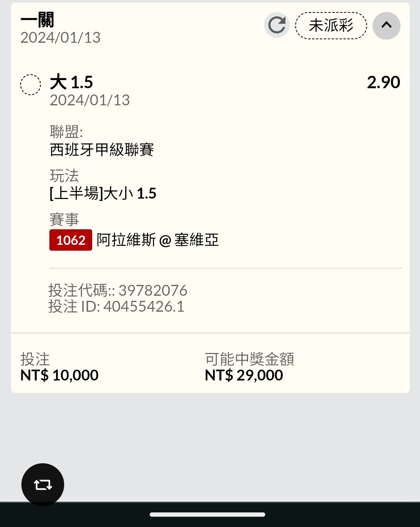Tap the home gesture bar at bottom
The width and height of the screenshot is (420, 527).
point(207,515)
